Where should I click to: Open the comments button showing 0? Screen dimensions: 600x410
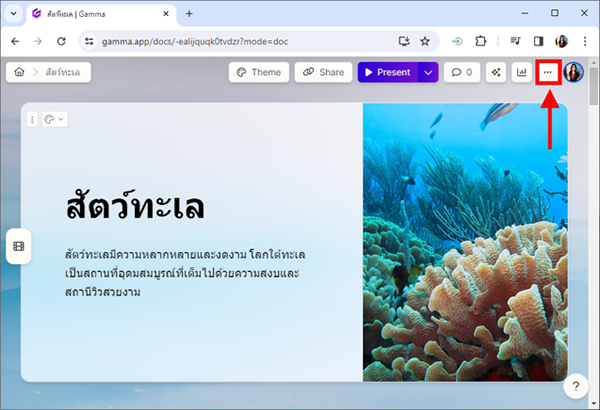(462, 72)
